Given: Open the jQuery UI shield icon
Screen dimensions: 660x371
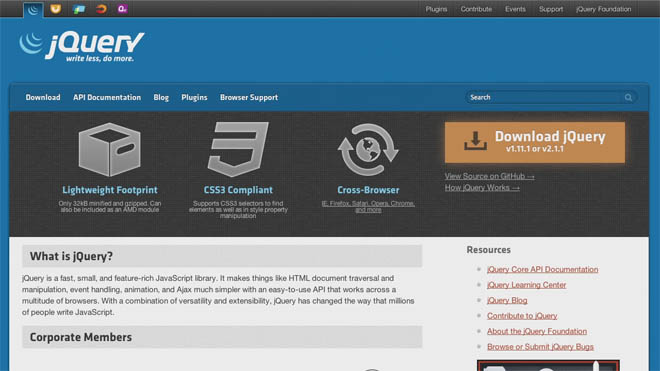Looking at the screenshot, I should pos(56,9).
